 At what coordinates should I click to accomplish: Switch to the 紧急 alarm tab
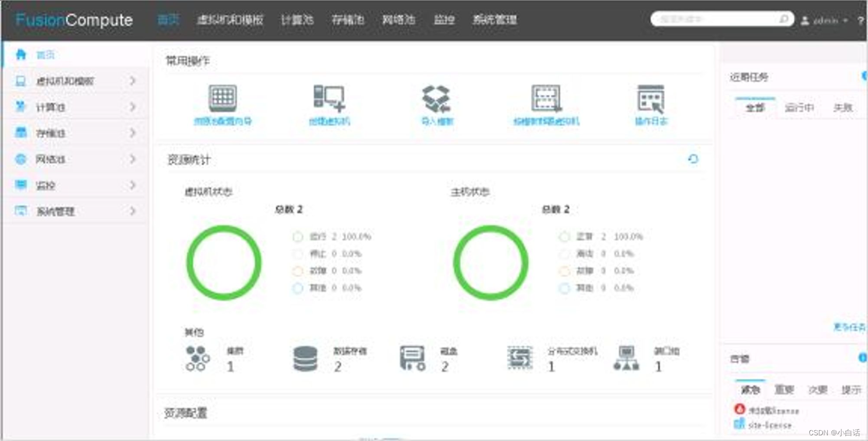coord(750,390)
